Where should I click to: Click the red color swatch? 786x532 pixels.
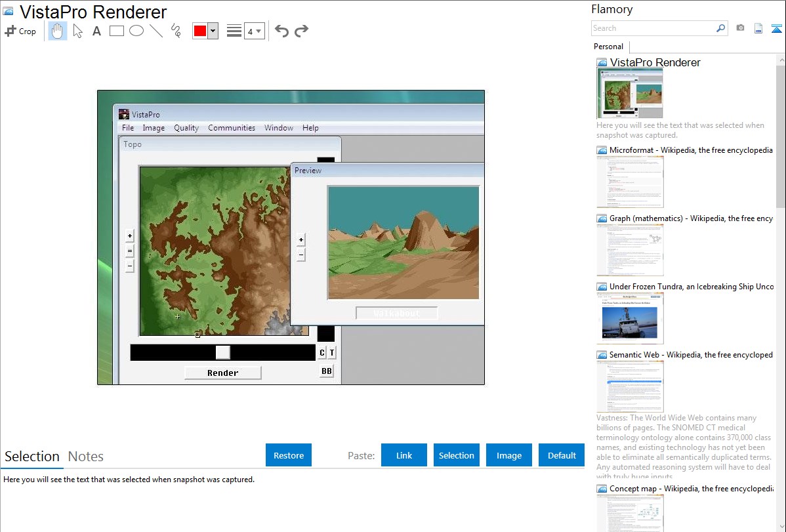coord(200,31)
